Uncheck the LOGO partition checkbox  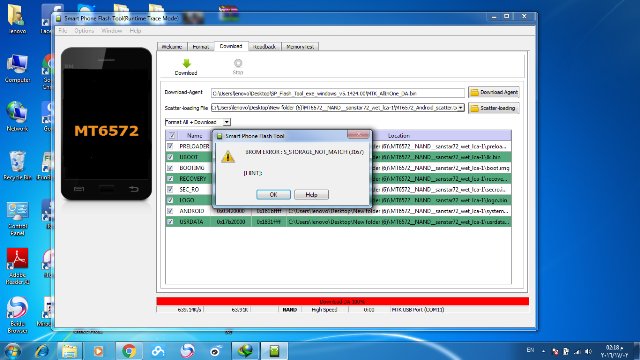coord(170,200)
